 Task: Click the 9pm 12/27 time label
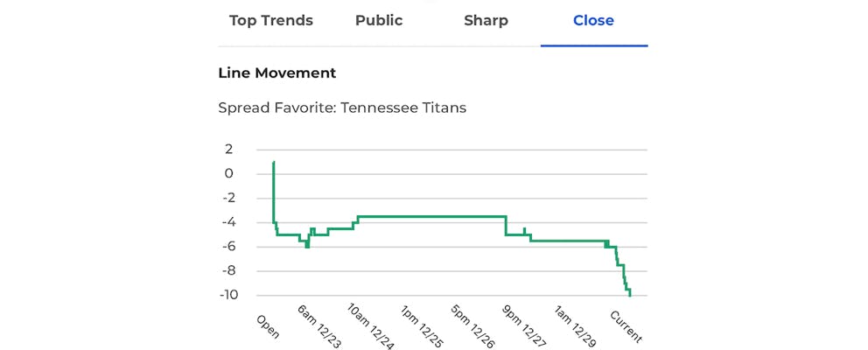[x=524, y=328]
